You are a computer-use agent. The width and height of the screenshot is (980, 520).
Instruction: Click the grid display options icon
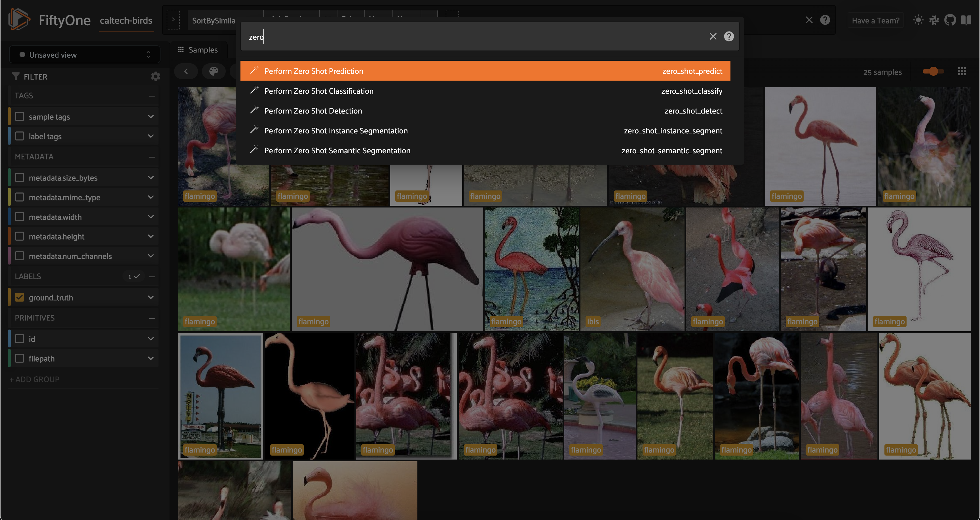point(962,72)
